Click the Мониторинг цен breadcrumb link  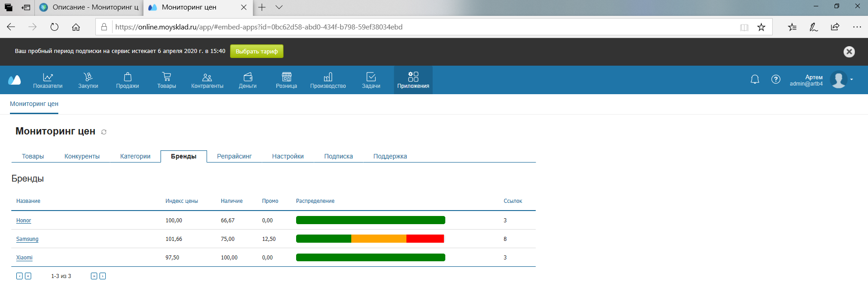(34, 104)
